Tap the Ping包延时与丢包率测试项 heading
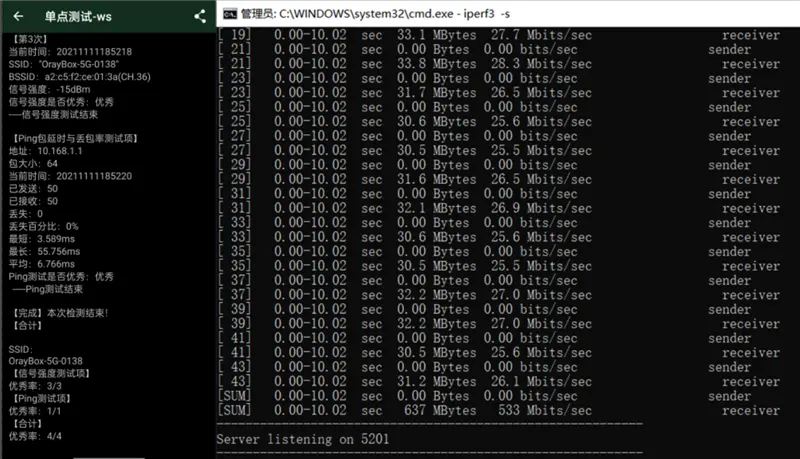 (74, 138)
